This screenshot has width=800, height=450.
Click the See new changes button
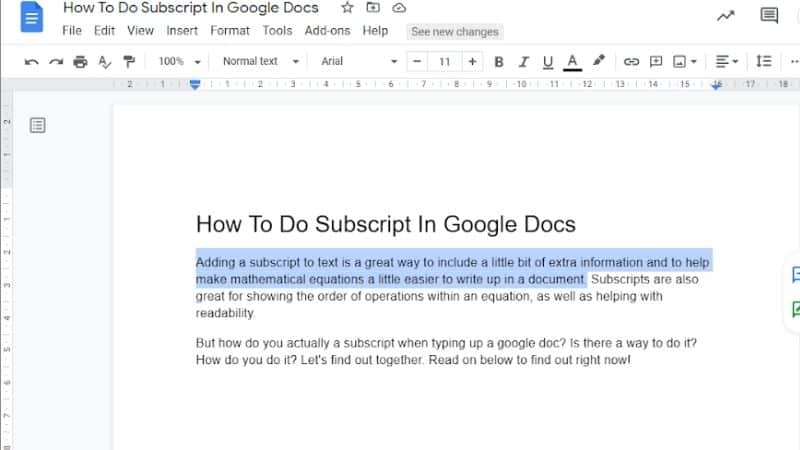tap(455, 32)
